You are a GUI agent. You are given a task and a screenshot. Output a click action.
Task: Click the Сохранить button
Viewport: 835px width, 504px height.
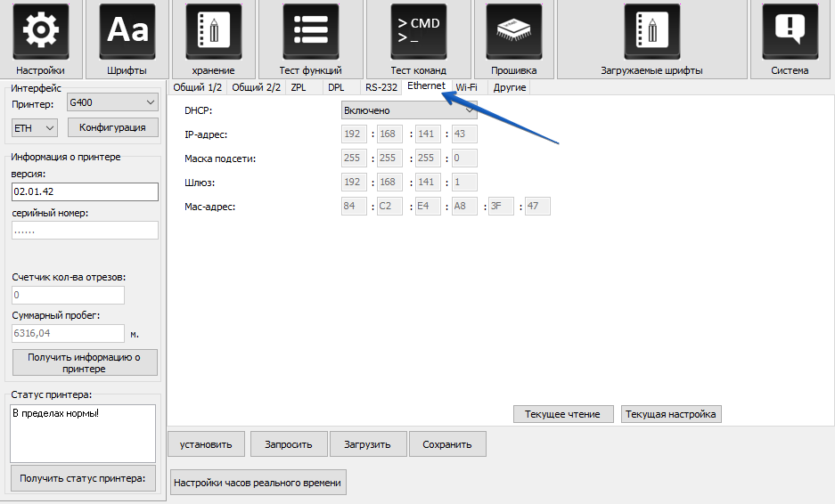coord(447,443)
